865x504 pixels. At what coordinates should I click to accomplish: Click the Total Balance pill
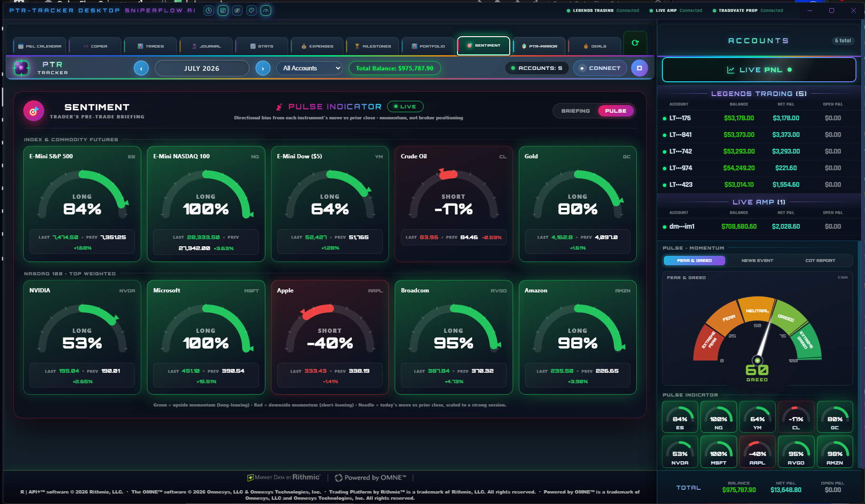pos(395,68)
